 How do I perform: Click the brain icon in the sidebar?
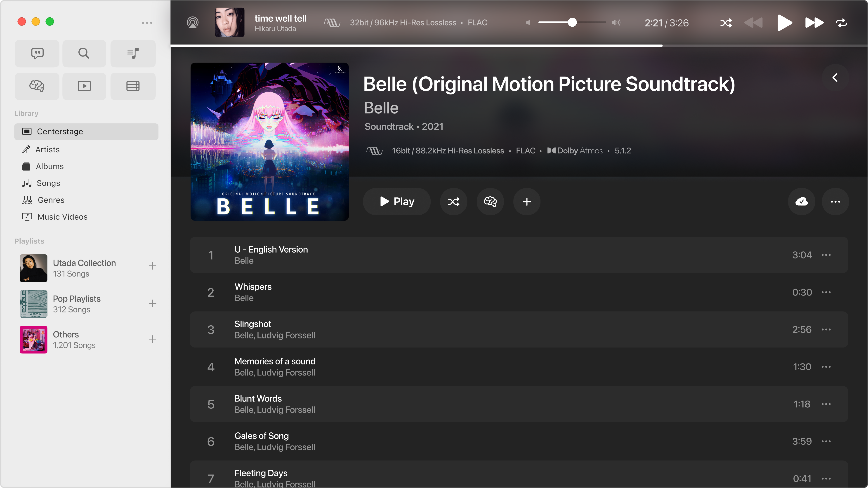coord(37,86)
